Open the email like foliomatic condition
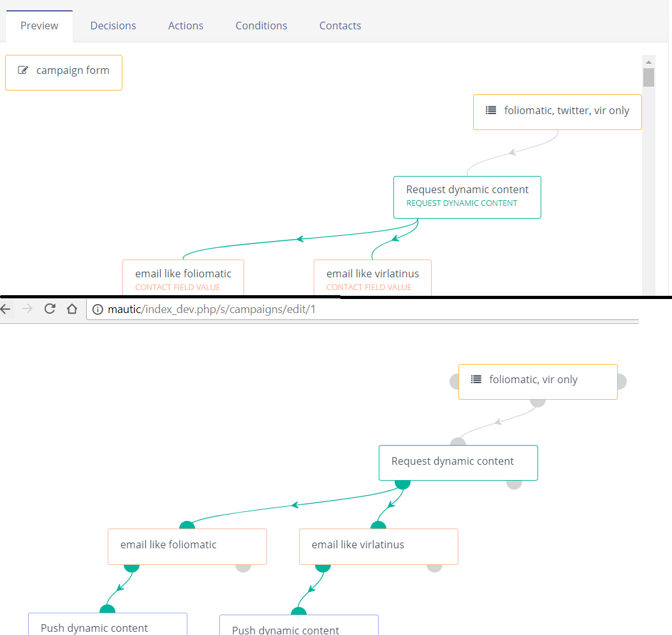672x635 pixels. [183, 273]
